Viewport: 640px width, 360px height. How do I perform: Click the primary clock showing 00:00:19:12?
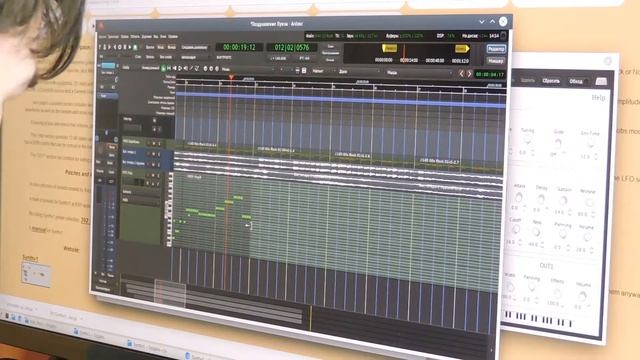pos(239,47)
